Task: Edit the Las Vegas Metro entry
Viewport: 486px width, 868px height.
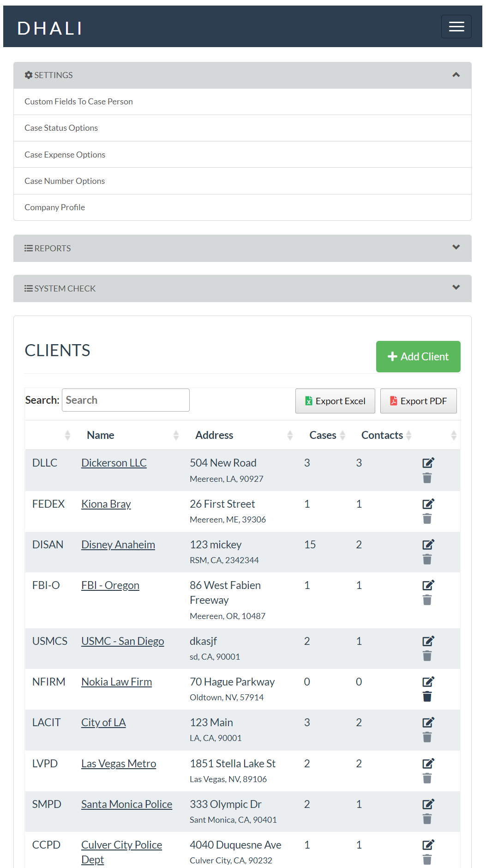Action: 428,763
